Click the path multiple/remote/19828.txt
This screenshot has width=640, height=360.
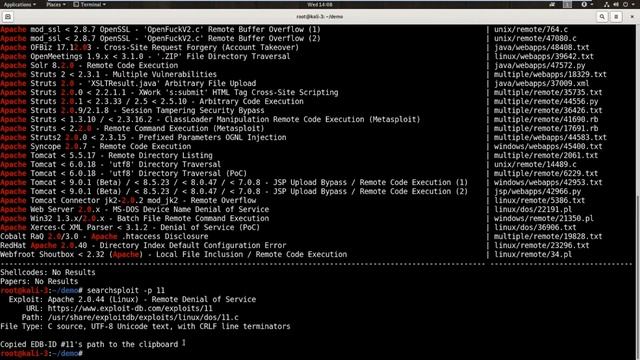[548, 236]
